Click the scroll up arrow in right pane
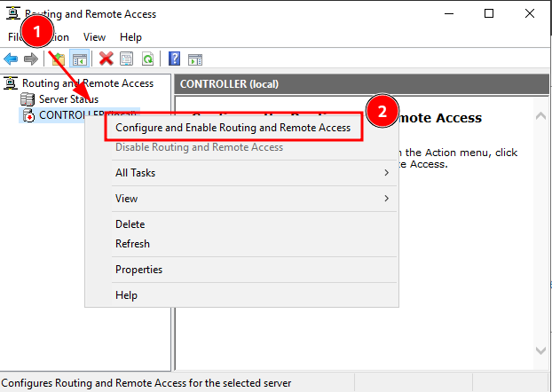The image size is (552, 392). pyautogui.click(x=540, y=116)
